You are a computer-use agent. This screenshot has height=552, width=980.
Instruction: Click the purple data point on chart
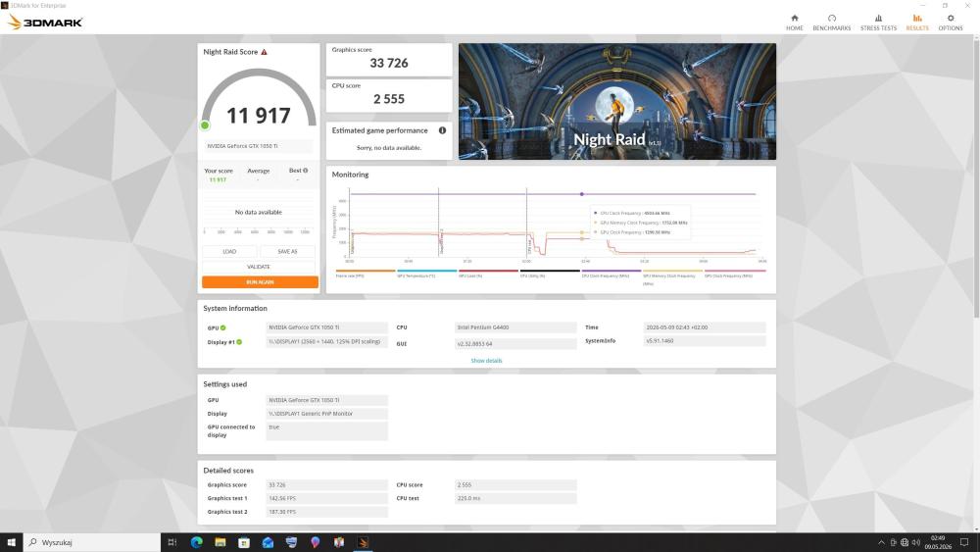582,194
